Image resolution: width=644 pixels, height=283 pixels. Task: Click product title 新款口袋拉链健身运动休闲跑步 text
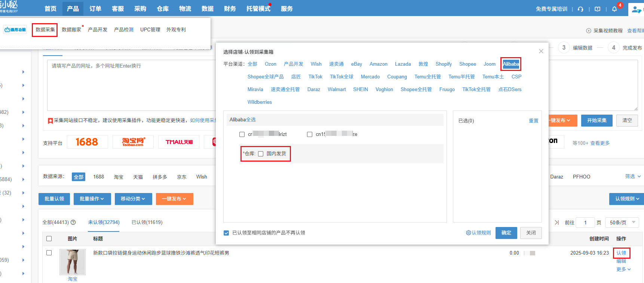(161, 253)
